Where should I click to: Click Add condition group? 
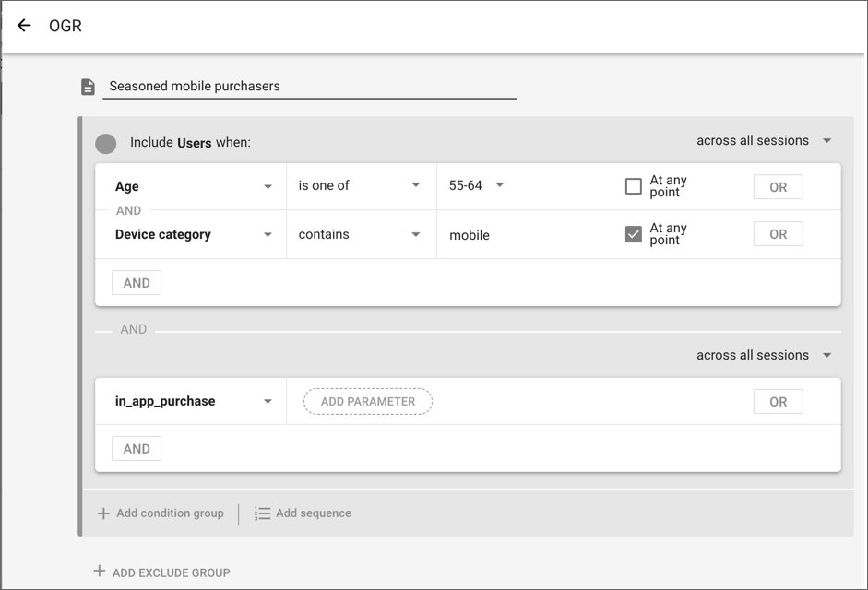point(161,513)
